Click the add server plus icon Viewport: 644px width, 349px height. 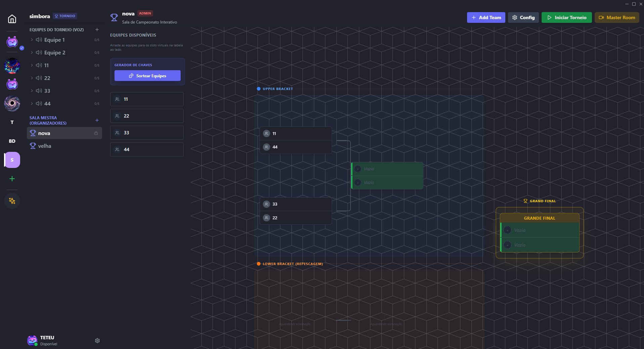click(x=12, y=179)
